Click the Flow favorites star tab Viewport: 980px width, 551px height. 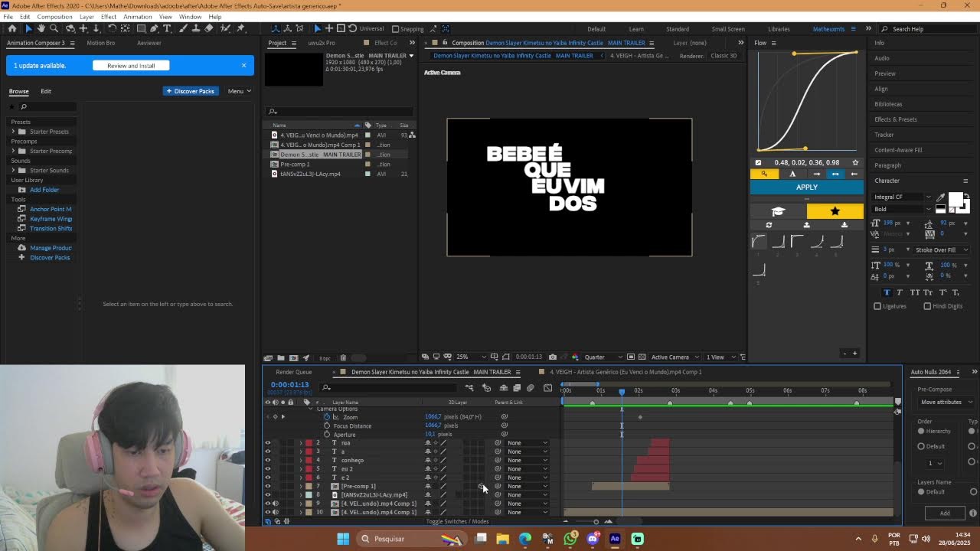[x=835, y=211]
